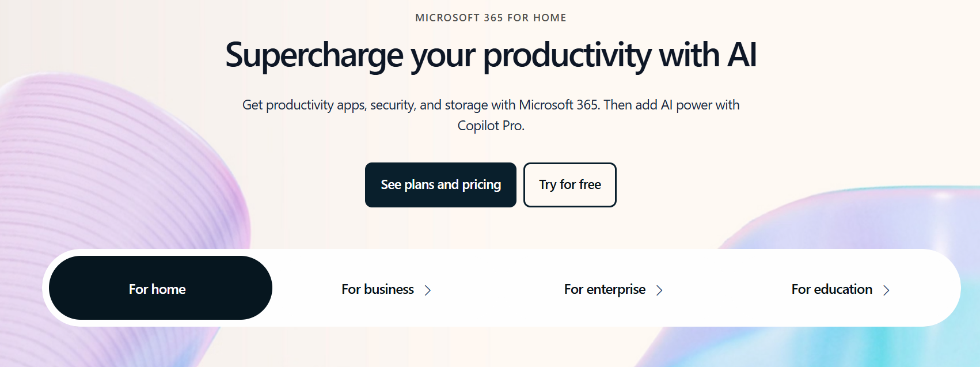Click the word Supercharge in the headline
The image size is (980, 367).
314,55
